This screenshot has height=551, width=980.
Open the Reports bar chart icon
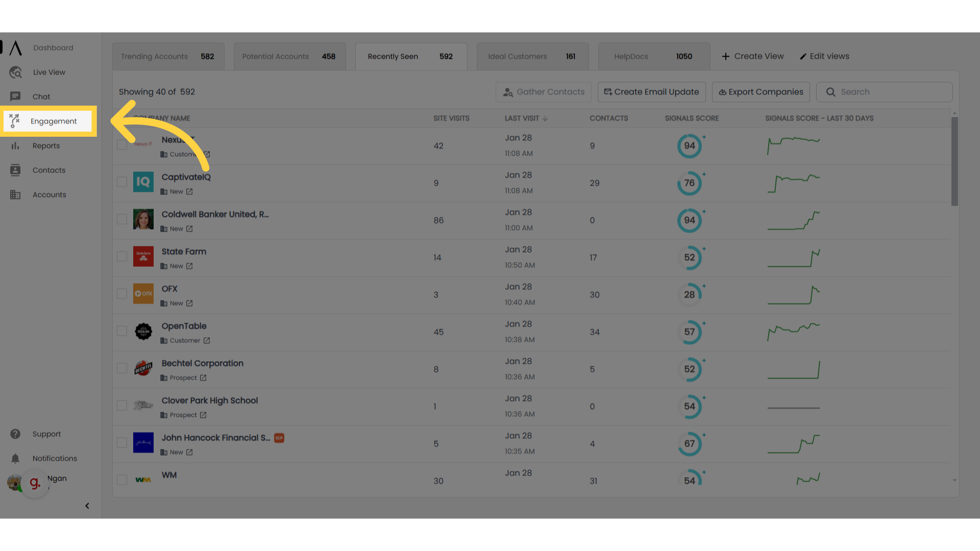click(15, 146)
